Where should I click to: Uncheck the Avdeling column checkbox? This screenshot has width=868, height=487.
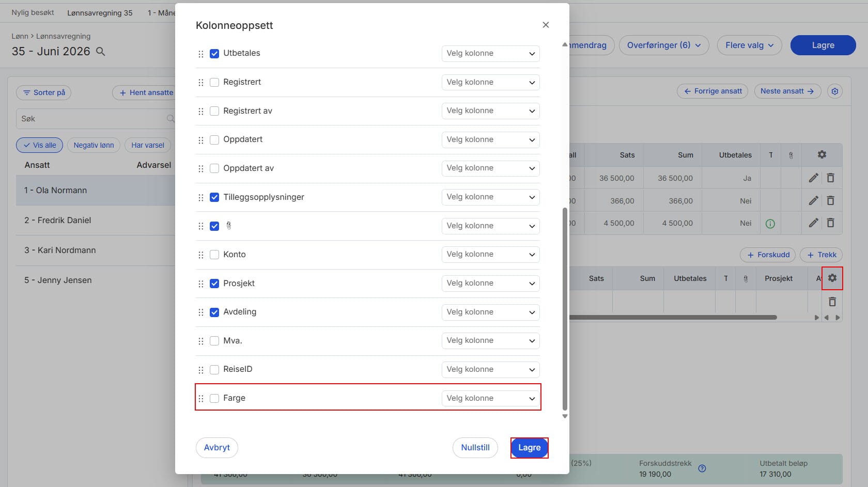click(x=214, y=312)
